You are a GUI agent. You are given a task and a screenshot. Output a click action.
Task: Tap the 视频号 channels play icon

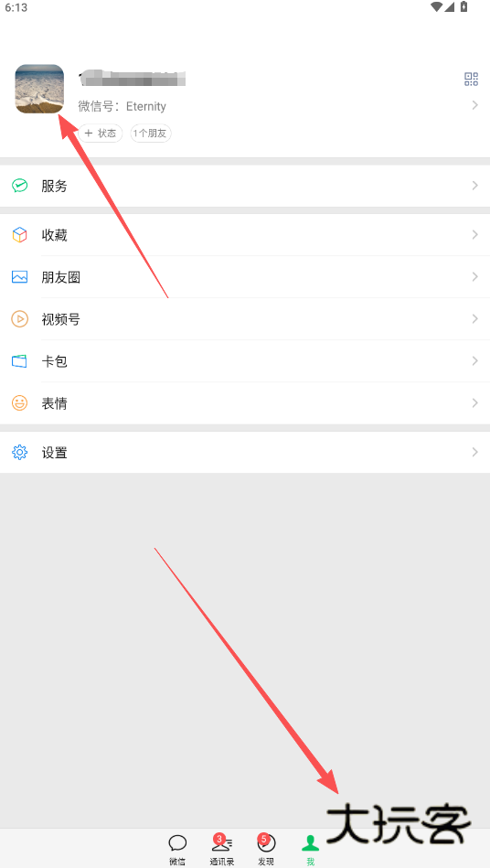[x=20, y=319]
